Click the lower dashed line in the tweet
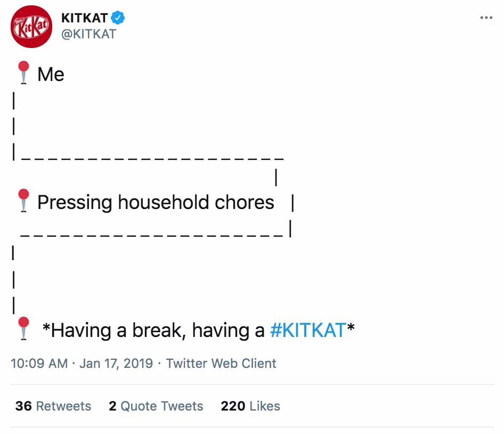Image resolution: width=504 pixels, height=434 pixels. [152, 236]
